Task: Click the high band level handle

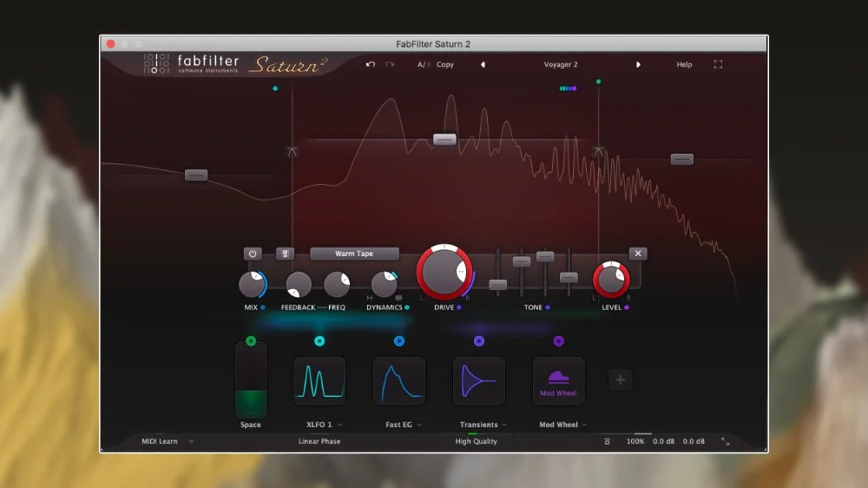Action: [x=682, y=159]
